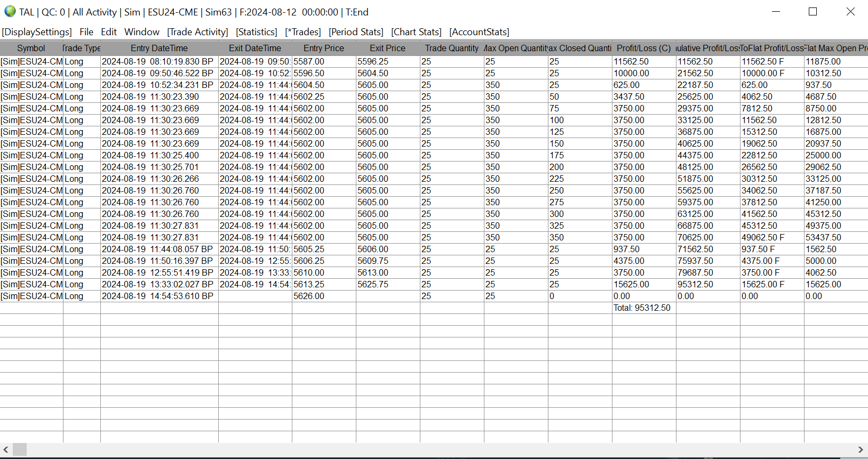The image size is (868, 459).
Task: Select cumulative profit value 75937.50
Action: tap(708, 261)
